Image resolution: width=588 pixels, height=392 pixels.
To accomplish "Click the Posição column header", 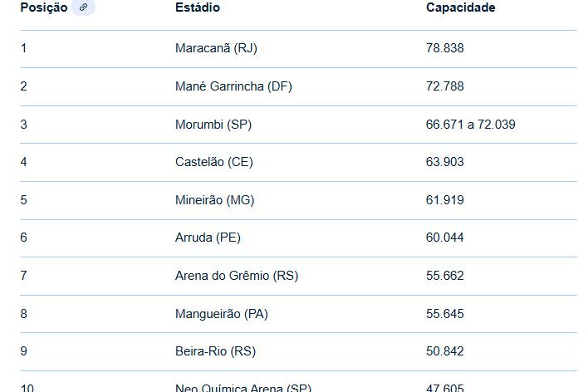I will coord(43,7).
